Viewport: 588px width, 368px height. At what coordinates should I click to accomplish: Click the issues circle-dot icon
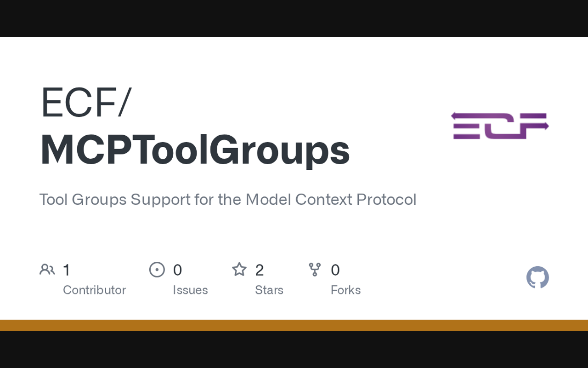click(x=157, y=270)
